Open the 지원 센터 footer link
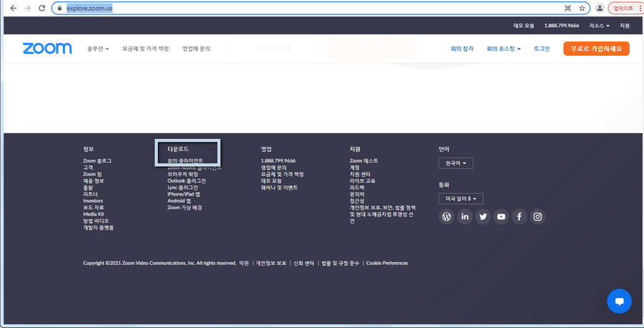The image size is (644, 328). tap(360, 174)
